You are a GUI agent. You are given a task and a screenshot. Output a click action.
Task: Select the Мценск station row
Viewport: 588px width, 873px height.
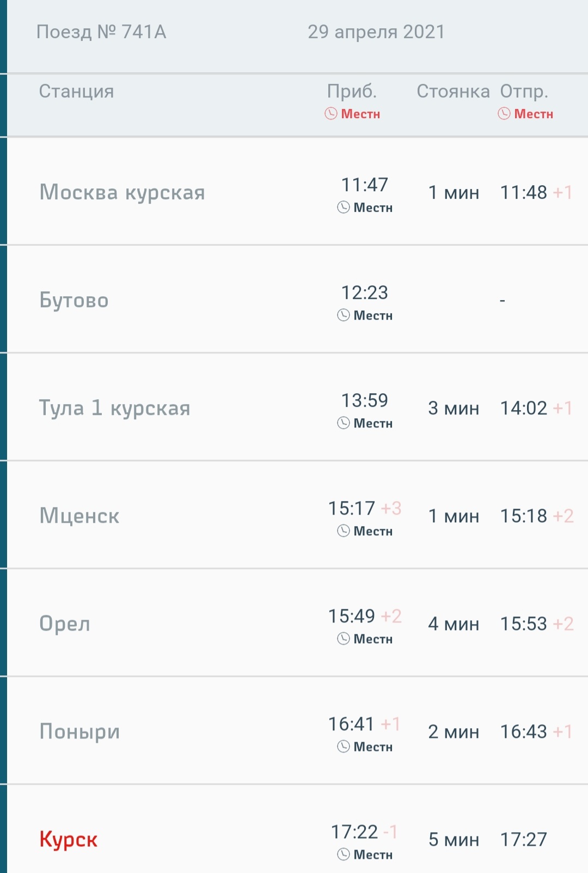coord(79,516)
